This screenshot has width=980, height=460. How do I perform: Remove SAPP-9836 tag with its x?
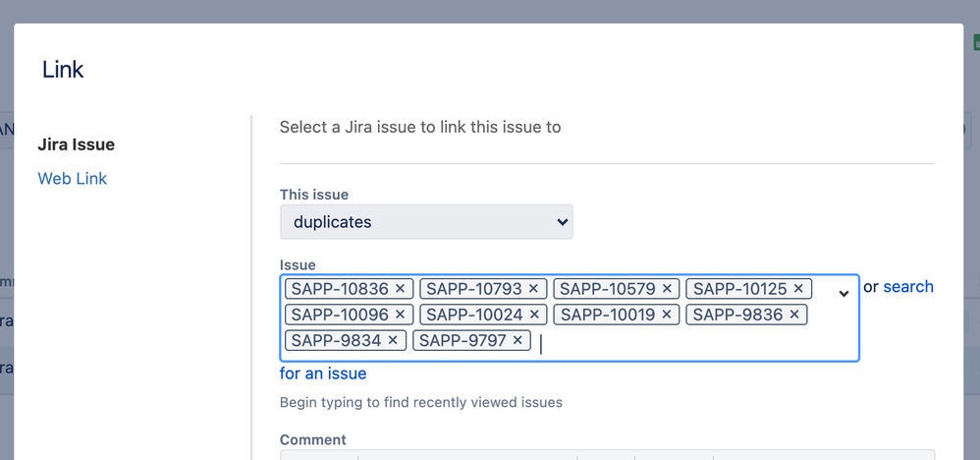coord(794,315)
